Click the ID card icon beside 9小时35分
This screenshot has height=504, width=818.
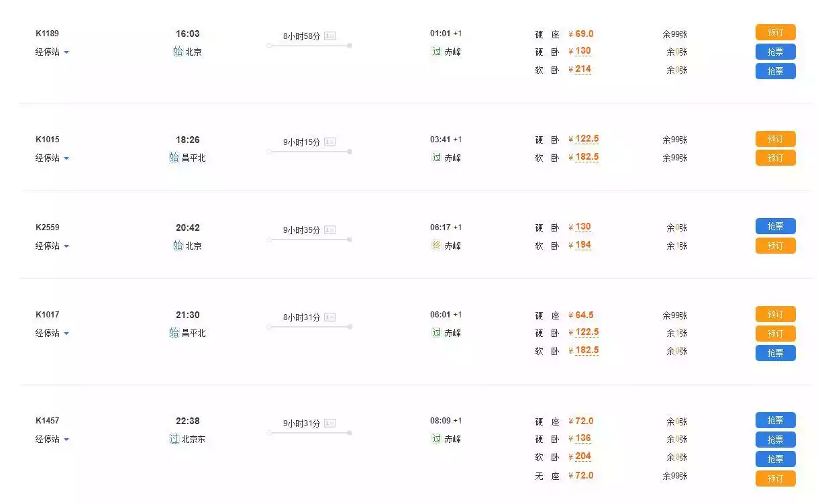329,230
